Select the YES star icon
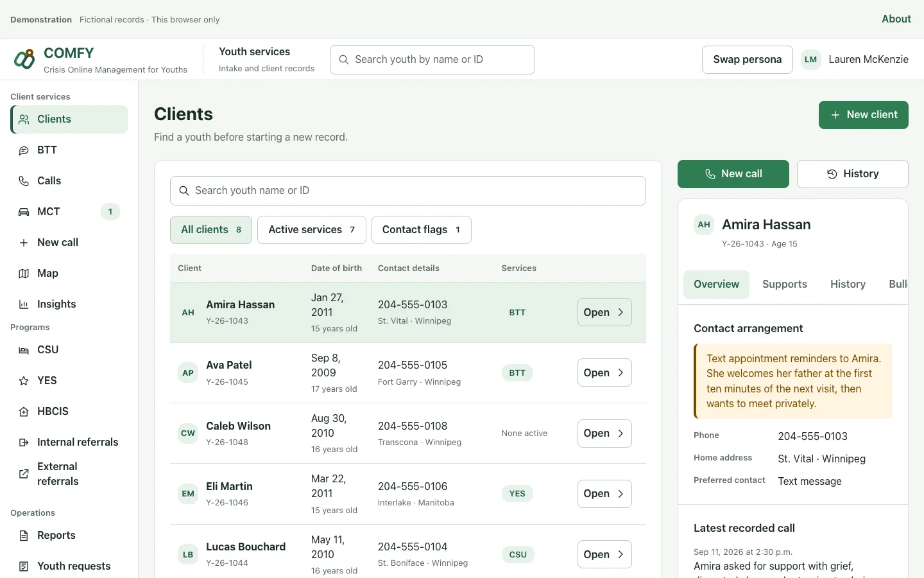 pos(24,381)
